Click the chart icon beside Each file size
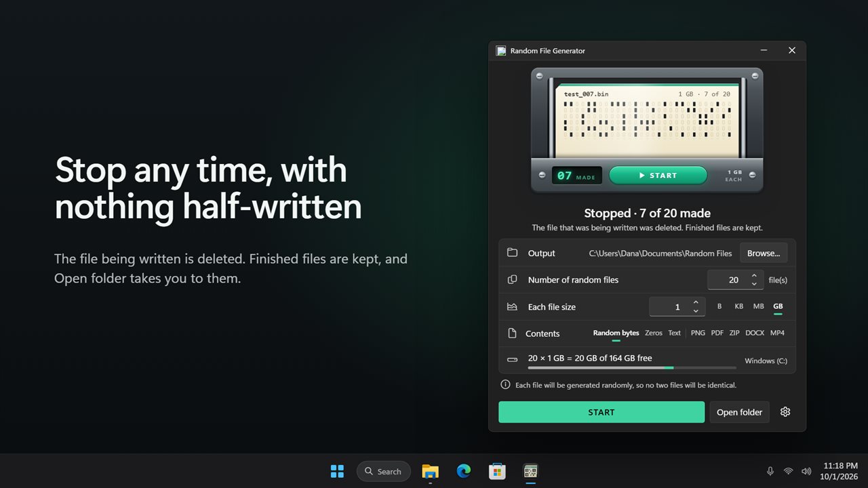The height and width of the screenshot is (488, 868). pos(512,306)
